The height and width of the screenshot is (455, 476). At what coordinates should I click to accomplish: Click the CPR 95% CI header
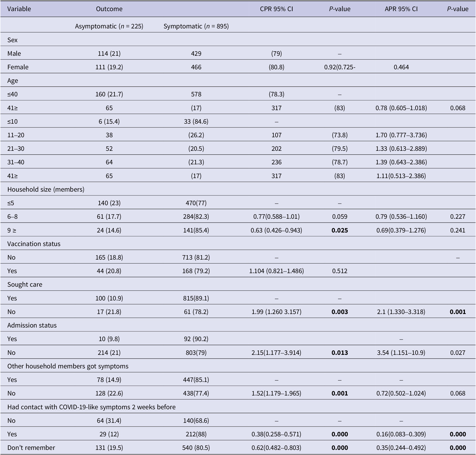pyautogui.click(x=276, y=9)
